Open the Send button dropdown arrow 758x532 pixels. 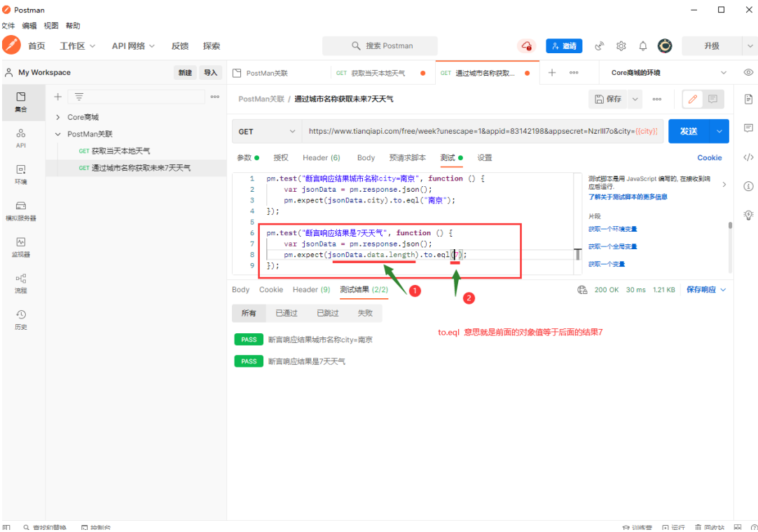tap(719, 132)
